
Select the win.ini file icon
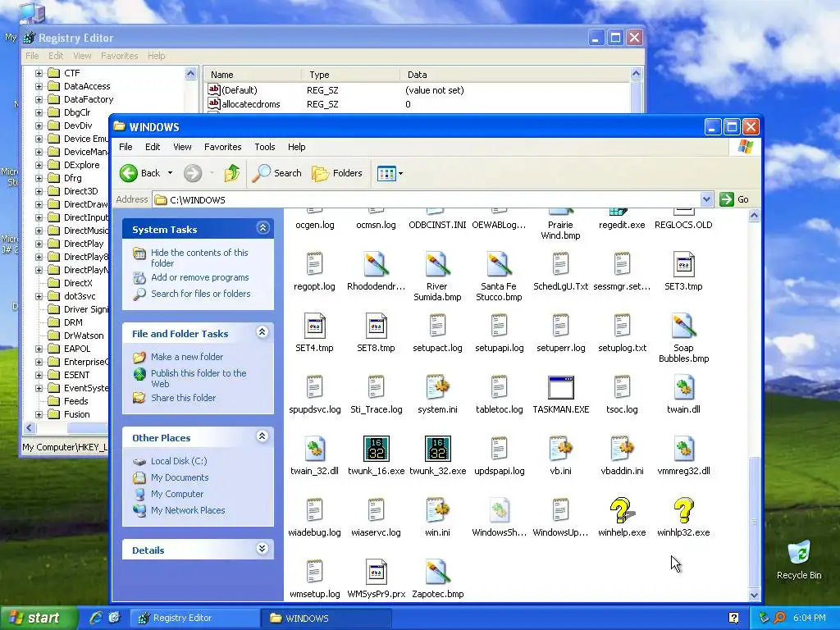point(438,510)
